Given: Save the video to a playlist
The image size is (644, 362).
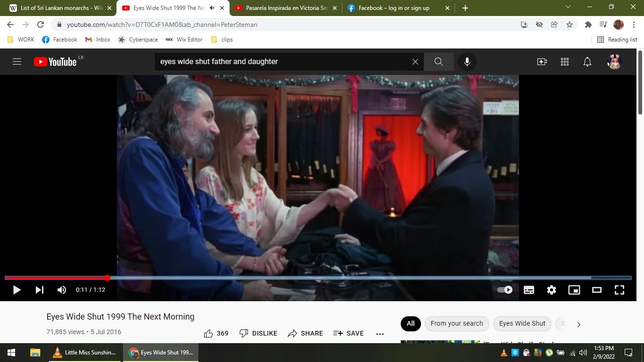Looking at the screenshot, I should coord(348,333).
